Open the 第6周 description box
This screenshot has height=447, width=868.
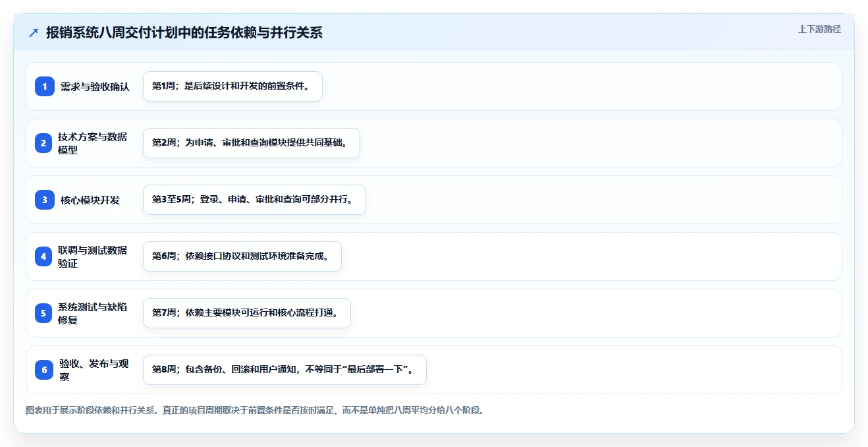coord(242,256)
